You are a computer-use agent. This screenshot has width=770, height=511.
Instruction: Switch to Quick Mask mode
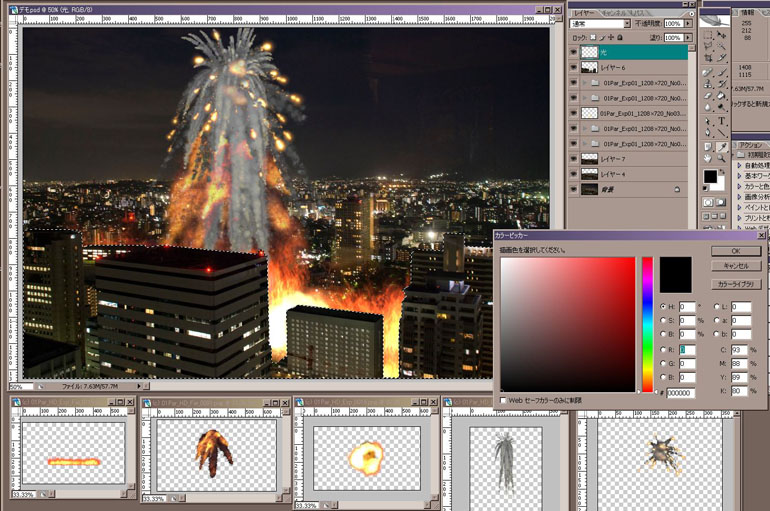pos(721,202)
